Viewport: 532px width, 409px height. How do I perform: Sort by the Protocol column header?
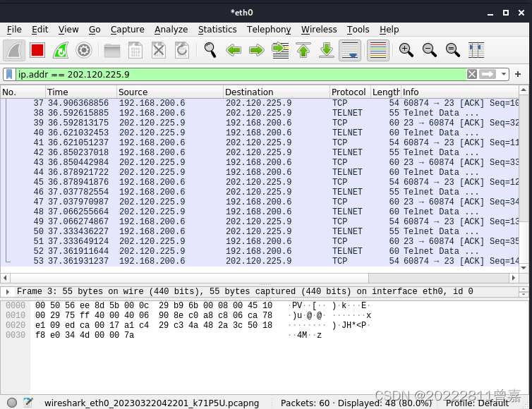[x=350, y=92]
